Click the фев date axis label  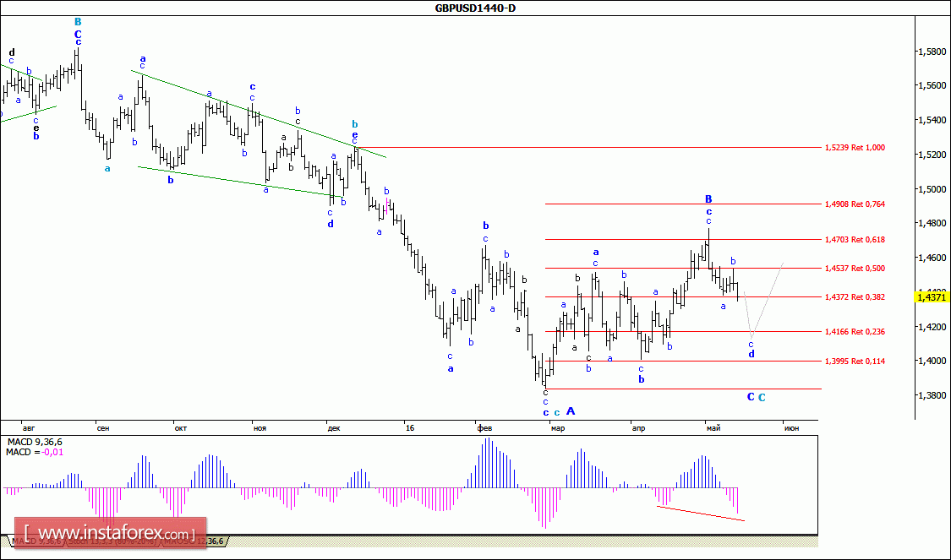pyautogui.click(x=484, y=428)
